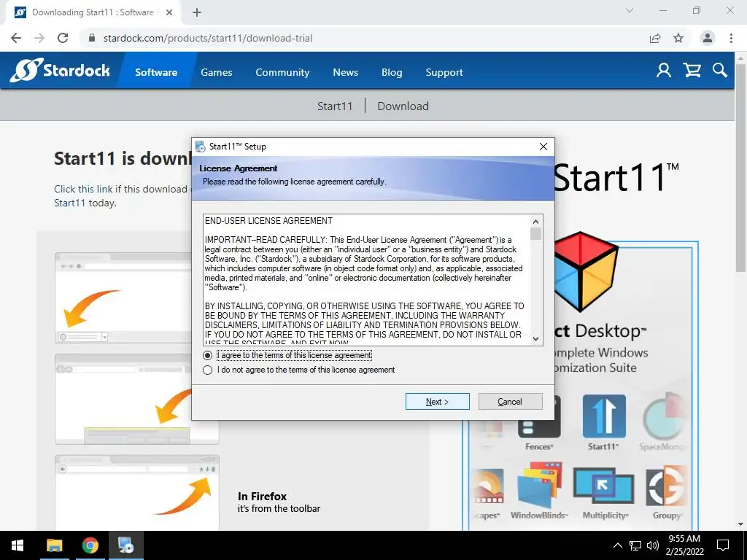Reload the Stardock page
747x560 pixels.
point(63,38)
